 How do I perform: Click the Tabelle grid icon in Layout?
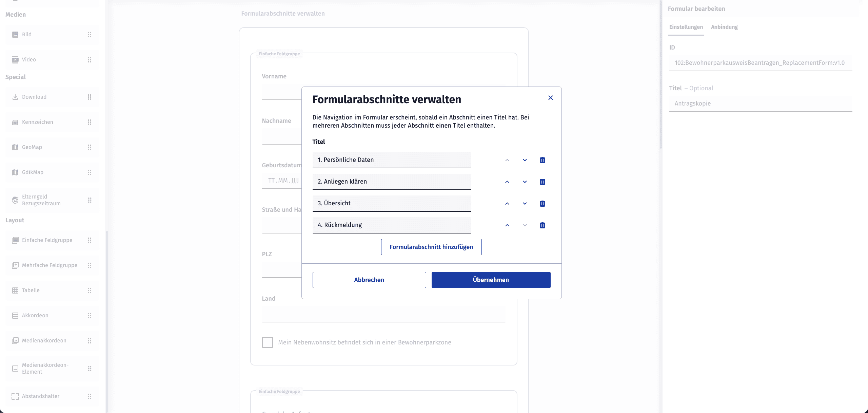point(15,290)
